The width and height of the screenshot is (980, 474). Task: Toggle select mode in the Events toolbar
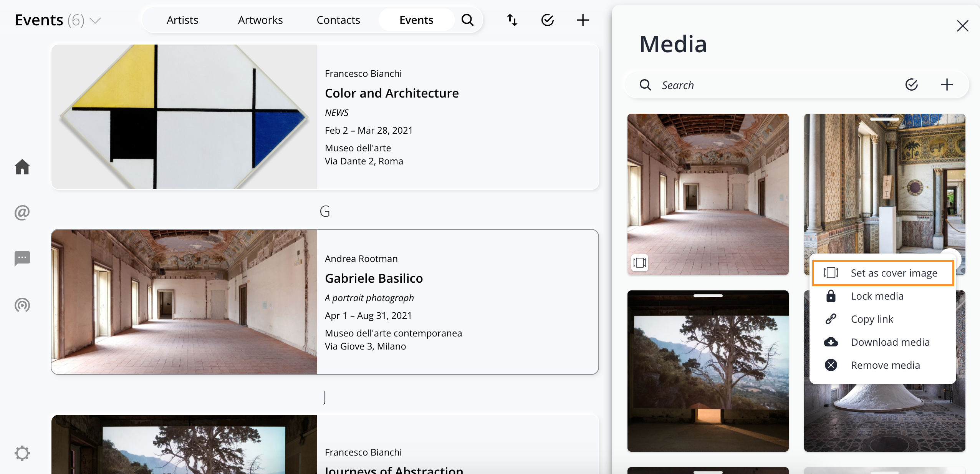tap(548, 20)
